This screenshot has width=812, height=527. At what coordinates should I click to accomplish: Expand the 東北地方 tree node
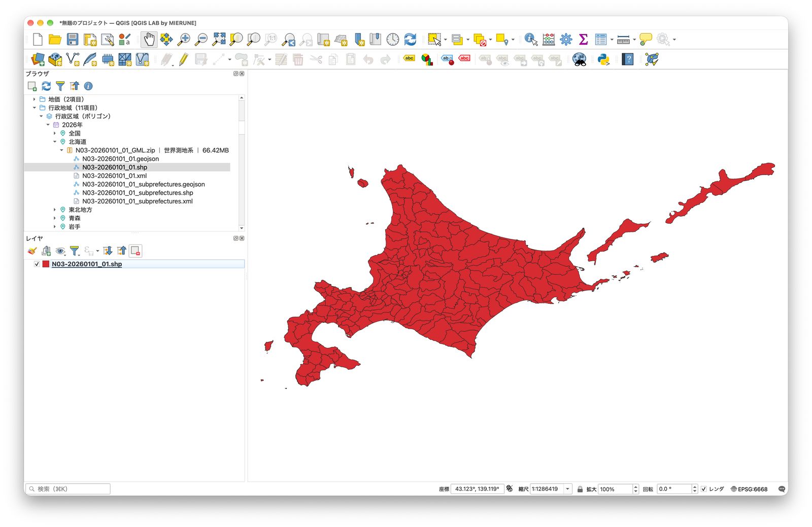coord(55,209)
